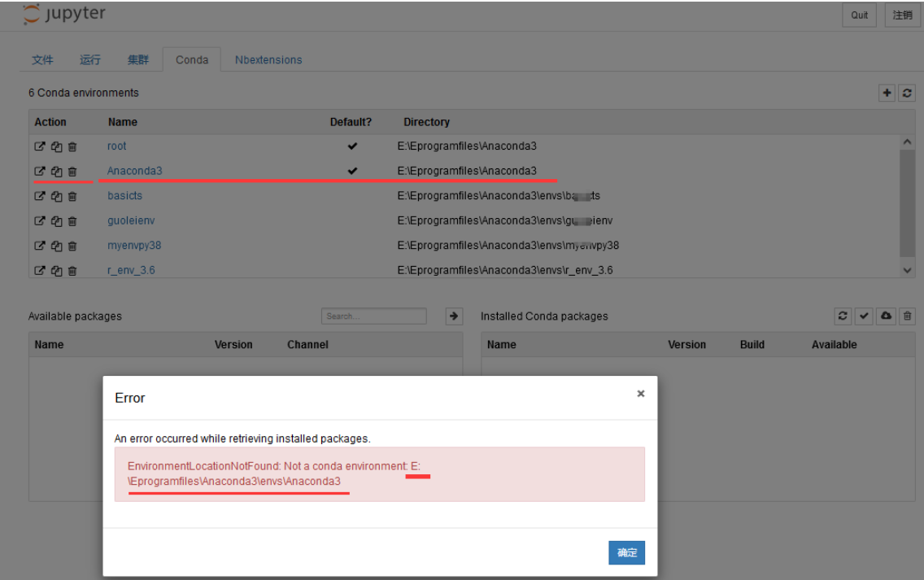Viewport: 924px width, 580px height.
Task: Click the EnvironmentLocationNotFound error message text
Action: tap(274, 473)
